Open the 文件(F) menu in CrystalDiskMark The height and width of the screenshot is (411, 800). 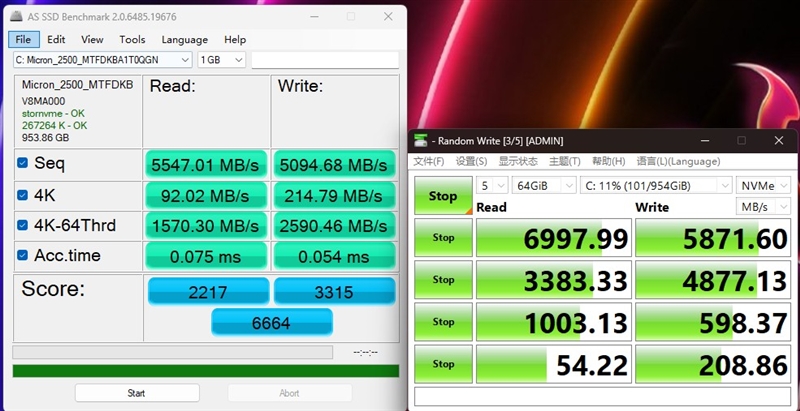(x=429, y=161)
